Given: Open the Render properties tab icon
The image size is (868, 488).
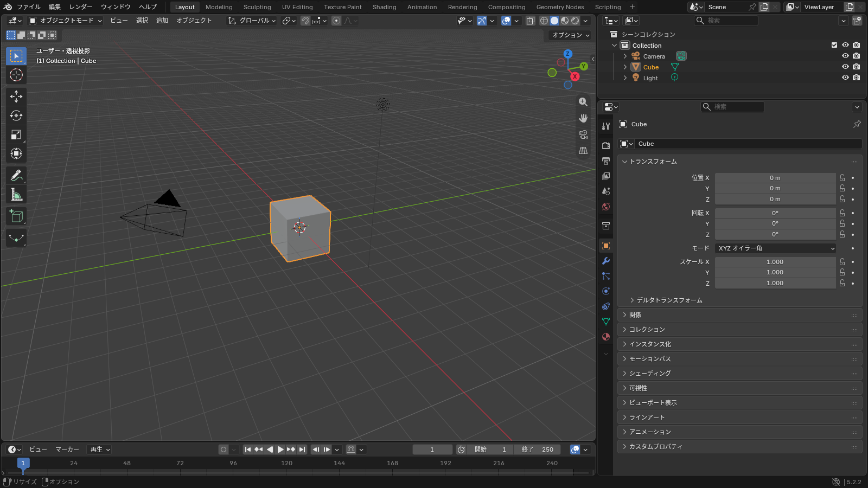Looking at the screenshot, I should pyautogui.click(x=606, y=146).
